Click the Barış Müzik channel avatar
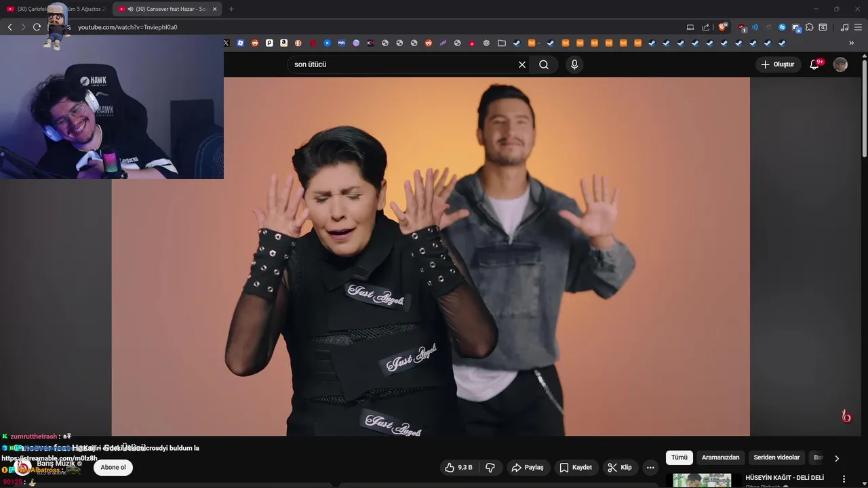The height and width of the screenshot is (488, 868). click(23, 467)
